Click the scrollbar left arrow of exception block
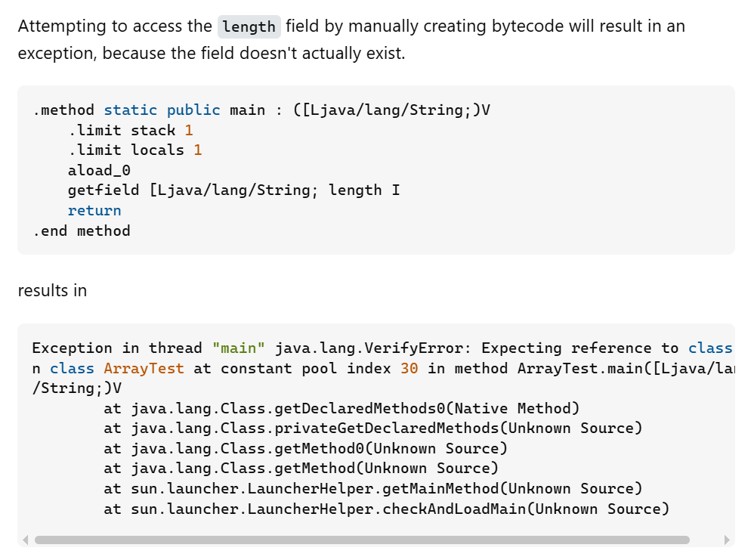 coord(26,540)
